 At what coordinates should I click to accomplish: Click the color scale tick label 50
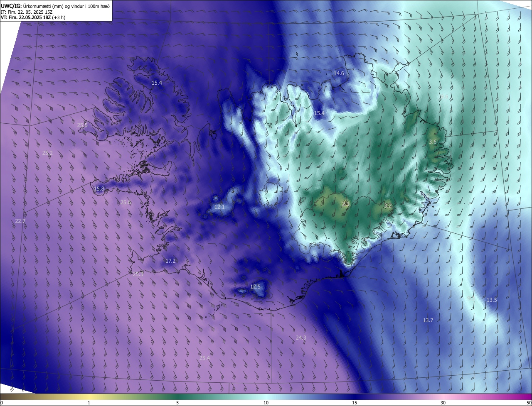pos(529,403)
